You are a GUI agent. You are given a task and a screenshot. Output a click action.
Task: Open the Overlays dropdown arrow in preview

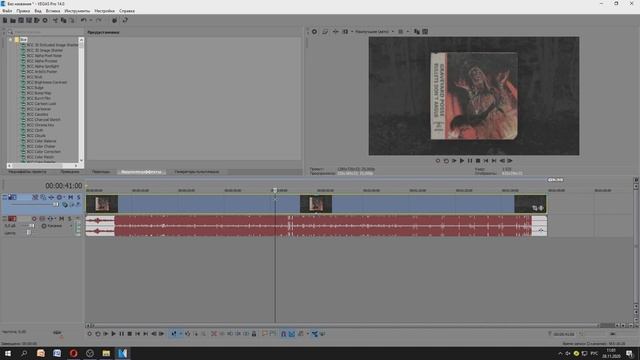[x=408, y=31]
